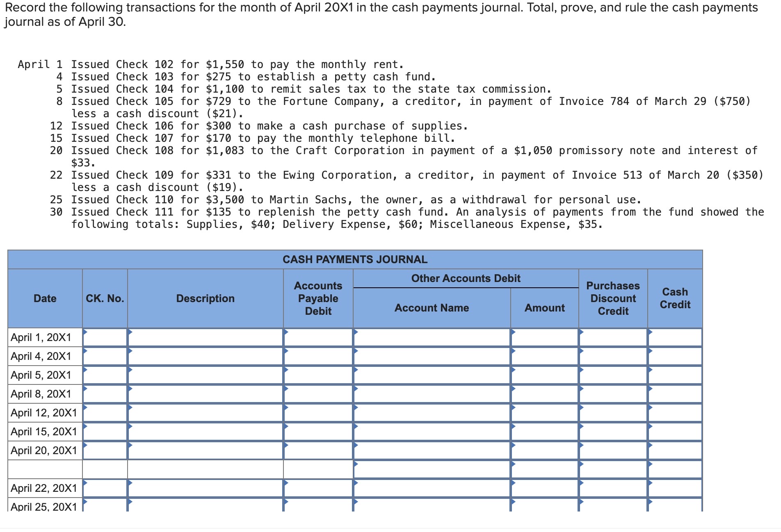Image resolution: width=781 pixels, height=532 pixels.
Task: Click the Description field for April 1, 20X1
Action: coord(205,337)
